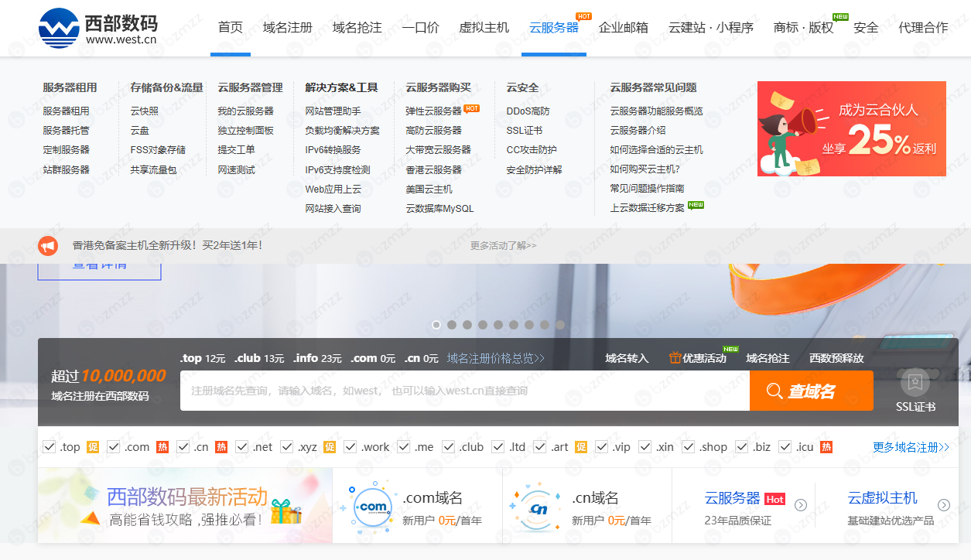
Task: Uncheck the .biz domain checkbox
Action: tap(741, 447)
